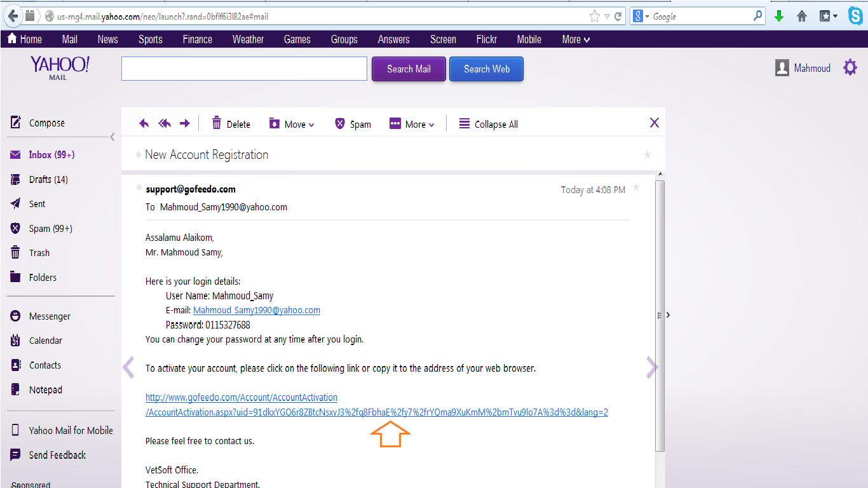Open the Drafts (14) folder
Screen dimensions: 868x488
point(39,179)
